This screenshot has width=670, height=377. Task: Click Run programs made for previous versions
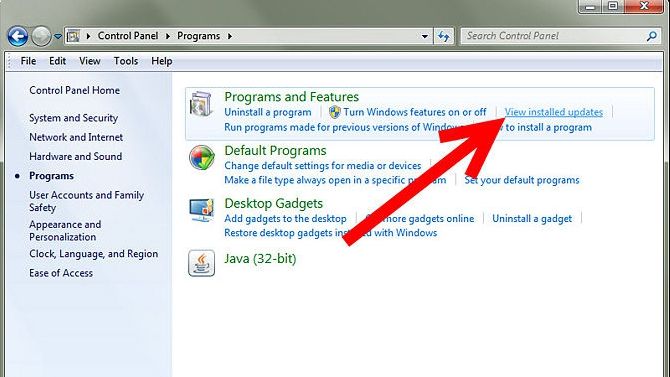[x=341, y=127]
